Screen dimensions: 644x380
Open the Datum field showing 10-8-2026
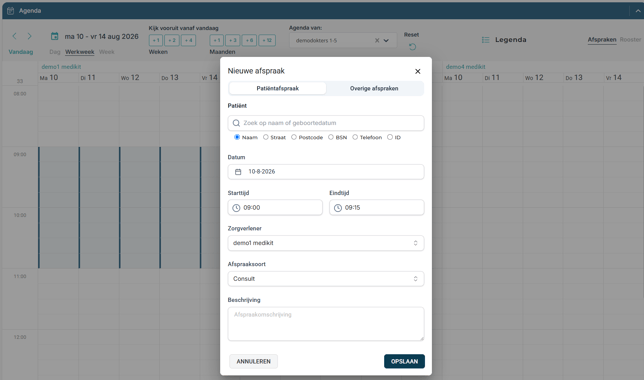point(326,172)
